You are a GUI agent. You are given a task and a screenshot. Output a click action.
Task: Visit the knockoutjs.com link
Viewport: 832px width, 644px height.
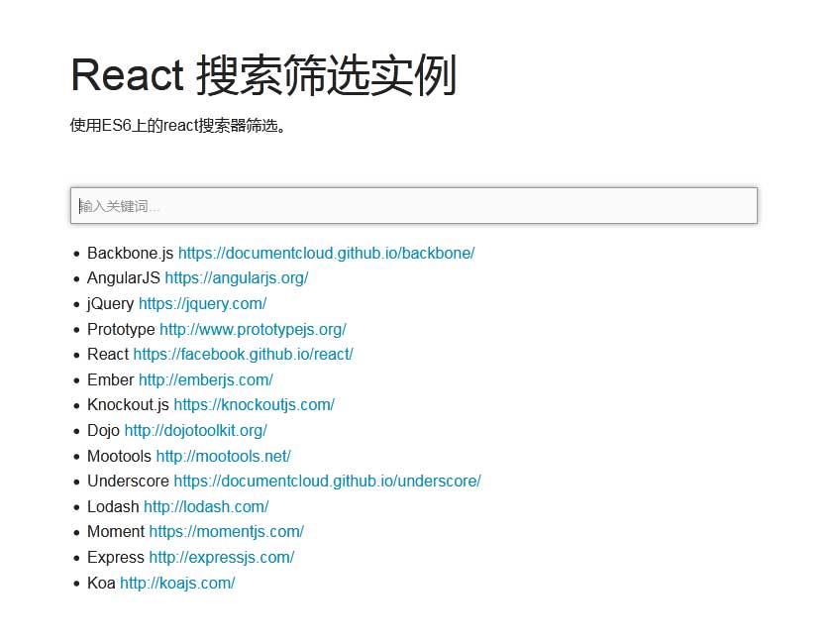tap(255, 405)
